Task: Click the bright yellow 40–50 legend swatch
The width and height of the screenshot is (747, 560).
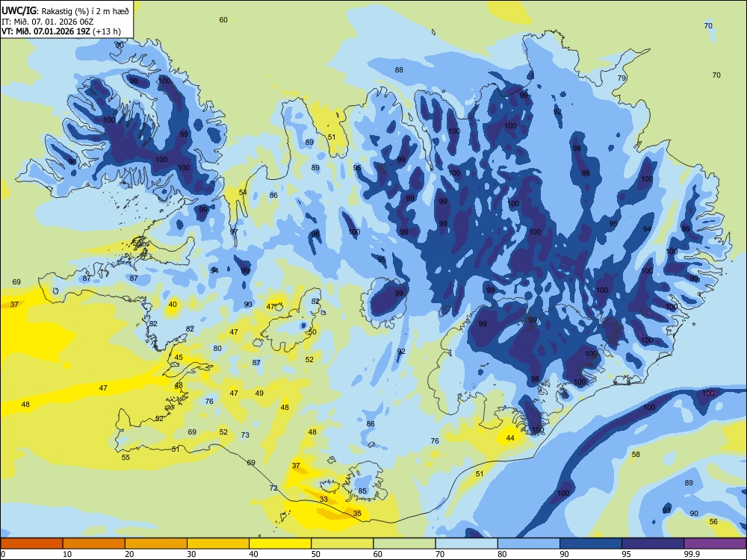Action: click(x=280, y=544)
